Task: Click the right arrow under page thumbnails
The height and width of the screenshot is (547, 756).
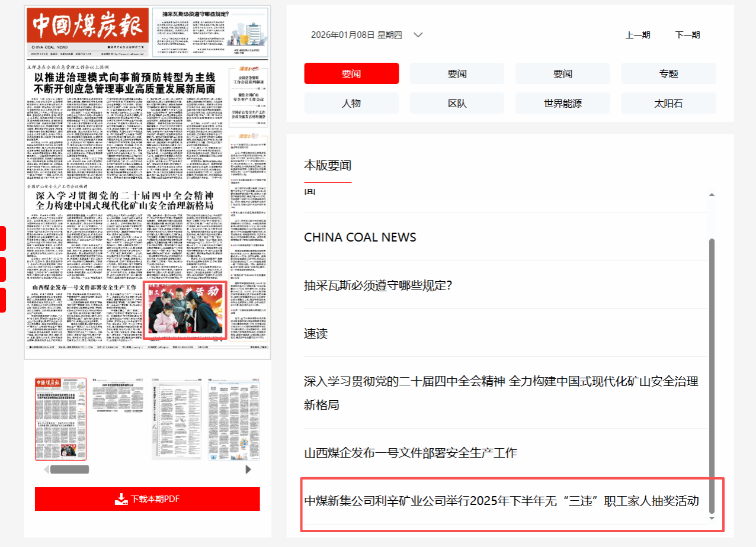Action: [x=248, y=469]
